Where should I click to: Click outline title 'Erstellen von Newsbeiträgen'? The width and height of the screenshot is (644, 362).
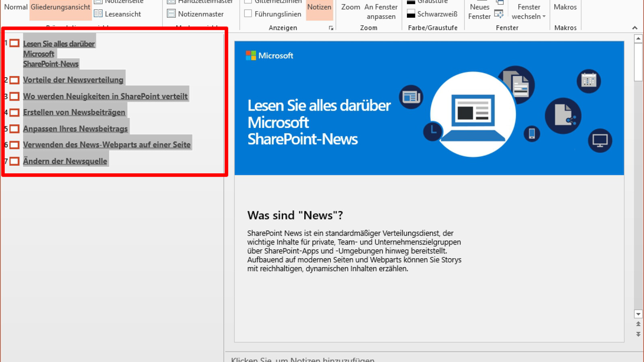(x=74, y=113)
